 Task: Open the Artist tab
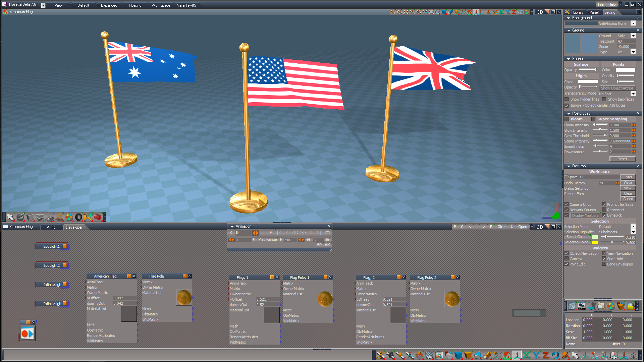51,227
